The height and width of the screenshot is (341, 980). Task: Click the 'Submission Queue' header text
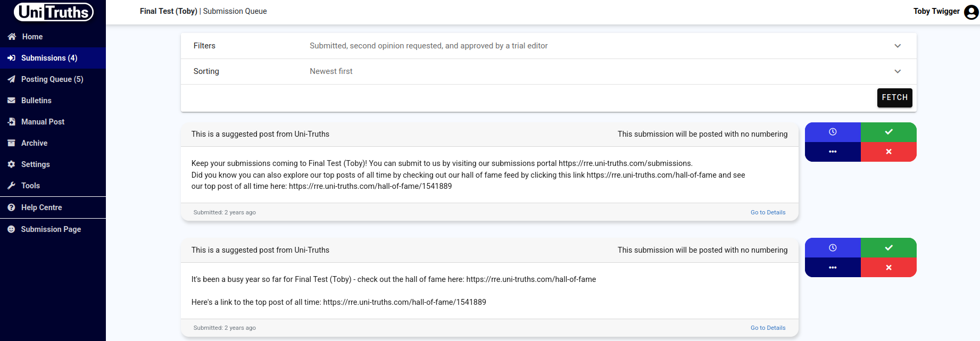(x=235, y=11)
